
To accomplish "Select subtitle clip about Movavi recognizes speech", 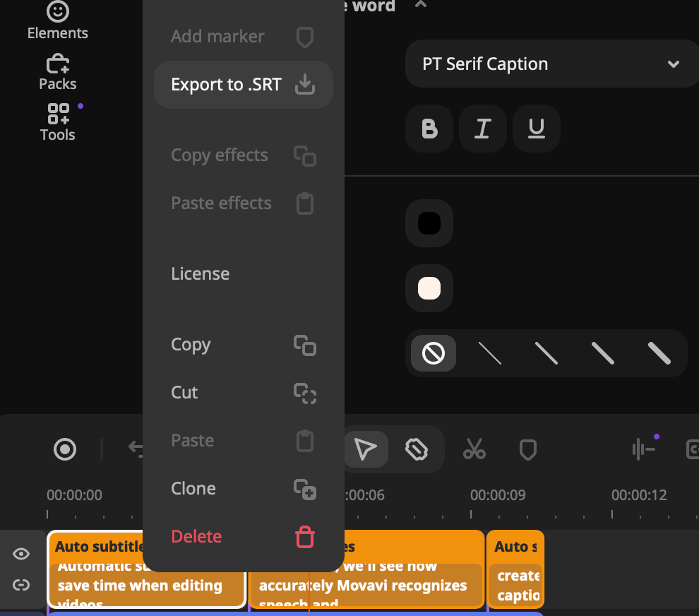I will [x=366, y=586].
